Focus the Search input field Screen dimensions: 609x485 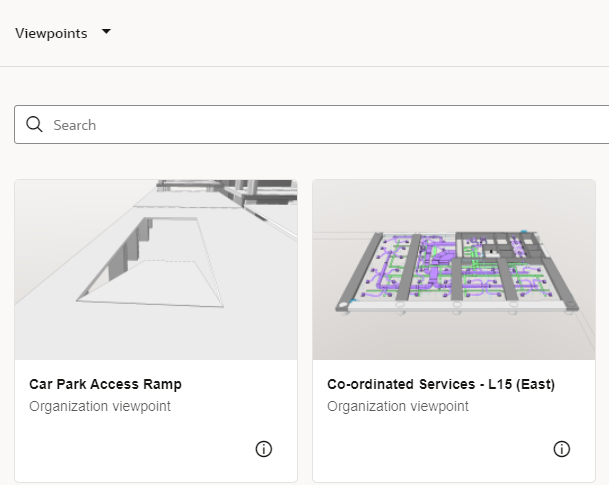point(311,125)
